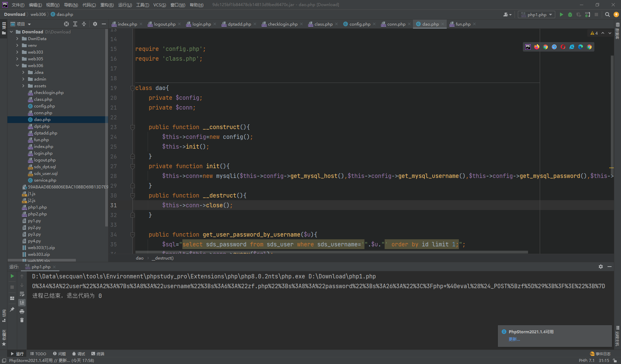Open the TODO tool window
Screen dimensions: 621x364
point(38,354)
